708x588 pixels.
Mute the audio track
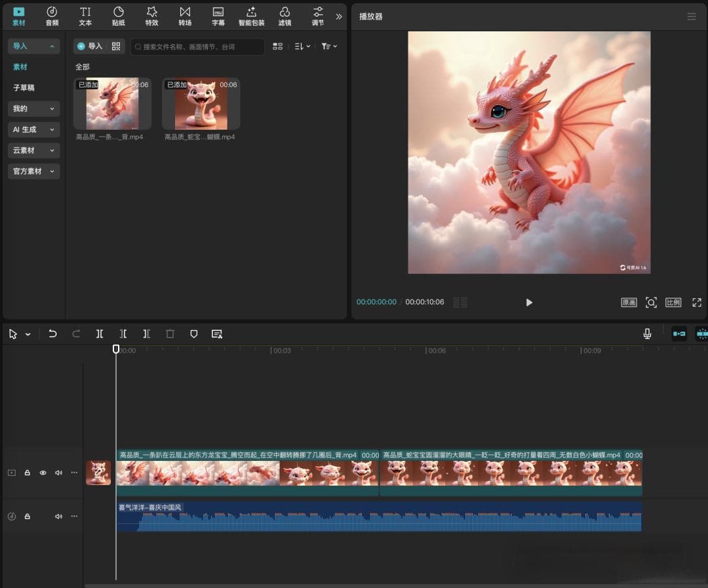click(x=59, y=516)
